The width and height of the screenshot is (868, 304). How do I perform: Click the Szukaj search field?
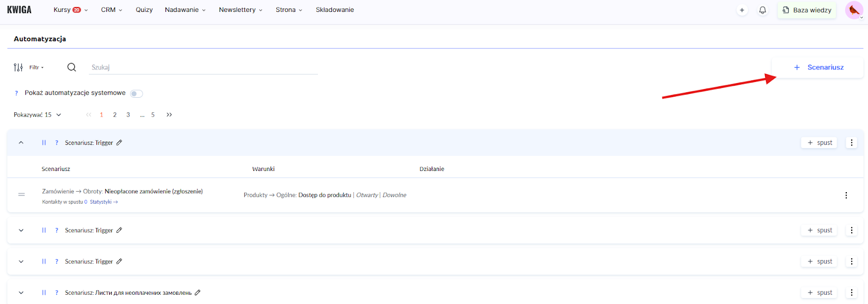click(203, 67)
